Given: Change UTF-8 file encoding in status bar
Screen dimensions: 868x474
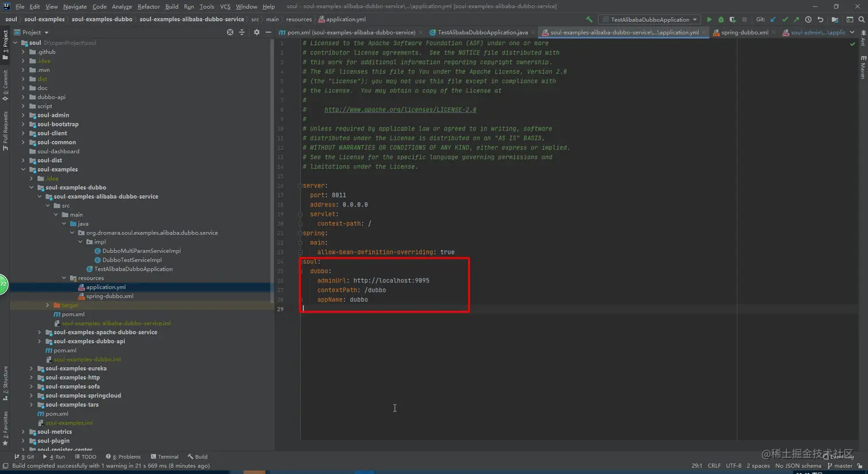Looking at the screenshot, I should pos(734,466).
